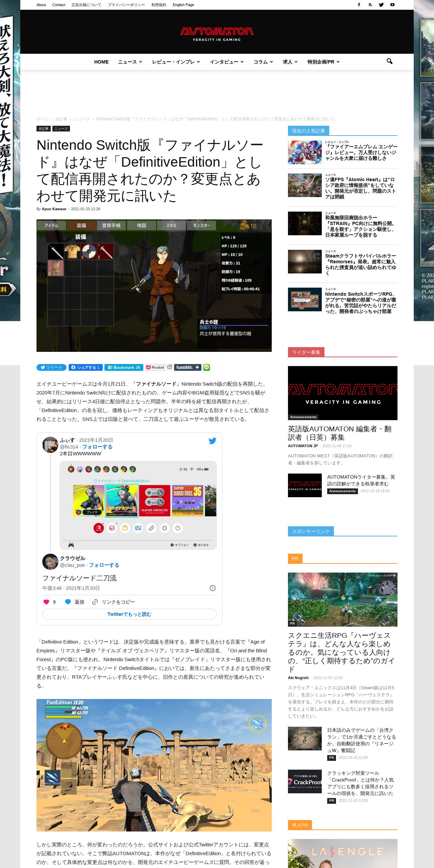Image resolution: width=434 pixels, height=868 pixels.
Task: Open the ハーヴェステラ PR article image
Action: [x=343, y=600]
